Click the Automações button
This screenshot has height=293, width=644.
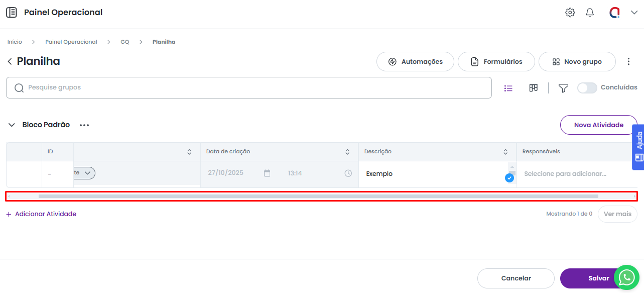pos(415,62)
